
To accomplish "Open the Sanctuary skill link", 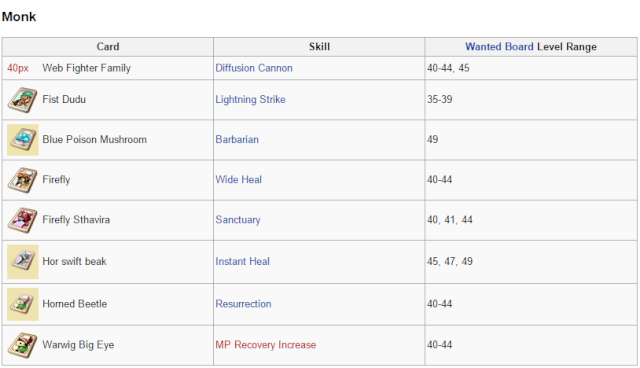I will point(238,220).
